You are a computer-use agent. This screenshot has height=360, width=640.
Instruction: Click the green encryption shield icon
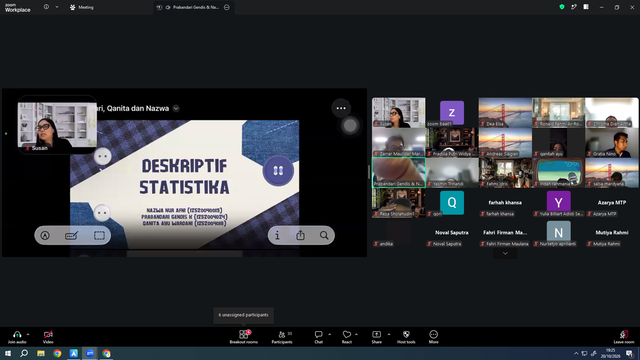point(562,7)
